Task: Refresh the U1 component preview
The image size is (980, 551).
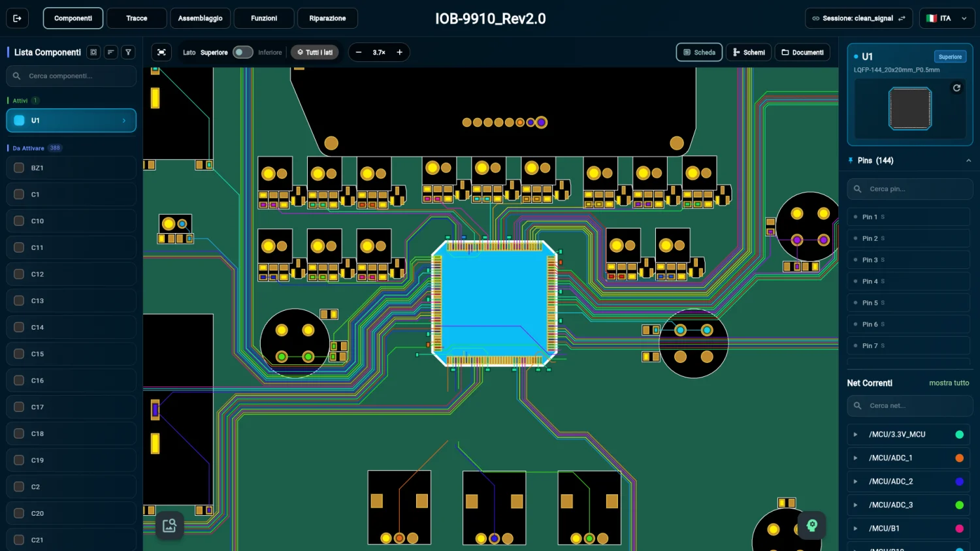Action: [x=956, y=88]
